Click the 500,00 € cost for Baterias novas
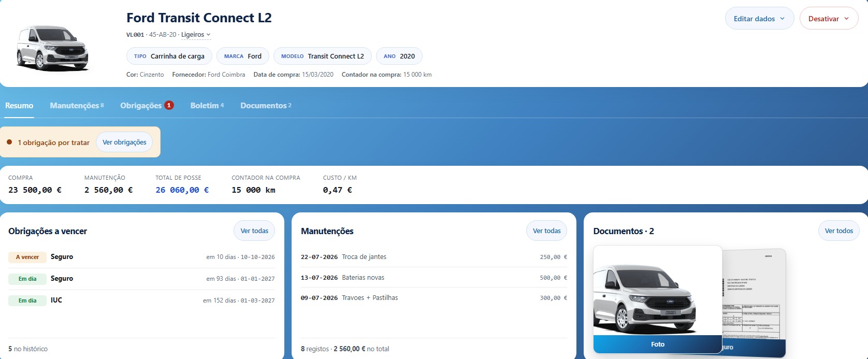This screenshot has width=868, height=359. [x=554, y=278]
